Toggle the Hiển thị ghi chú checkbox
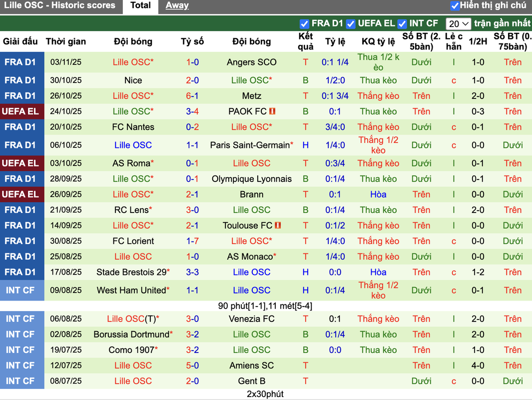532x400 pixels. (455, 6)
